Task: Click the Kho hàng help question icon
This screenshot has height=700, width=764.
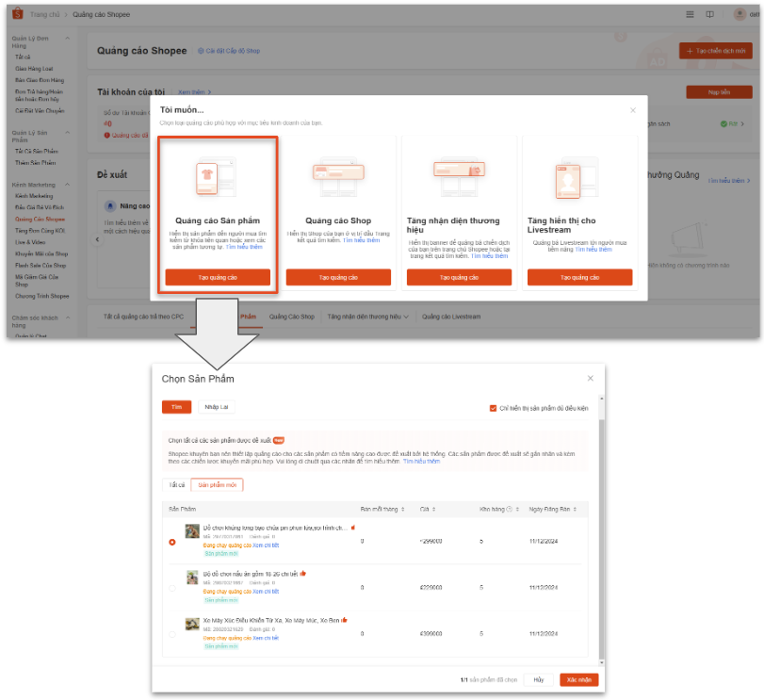Action: [x=509, y=509]
